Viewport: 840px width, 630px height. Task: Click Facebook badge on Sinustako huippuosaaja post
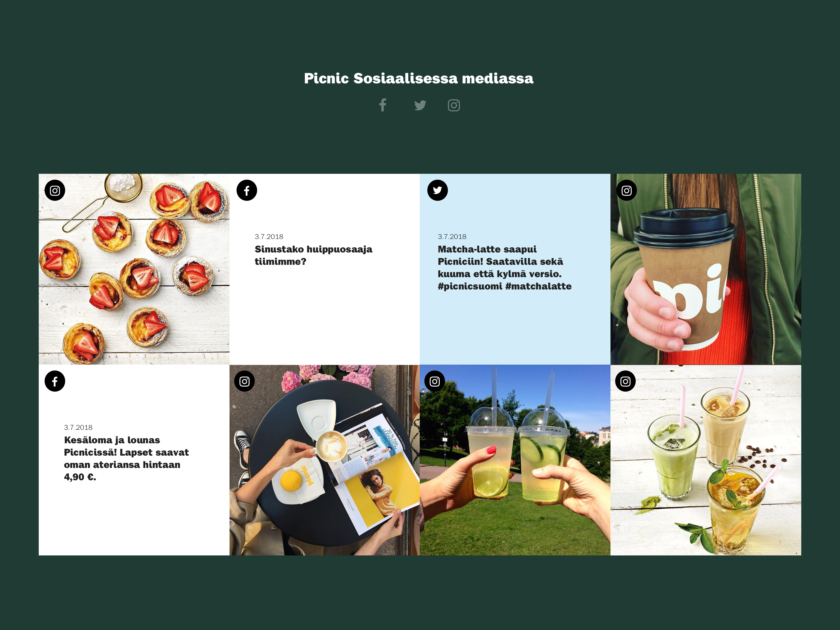click(247, 190)
